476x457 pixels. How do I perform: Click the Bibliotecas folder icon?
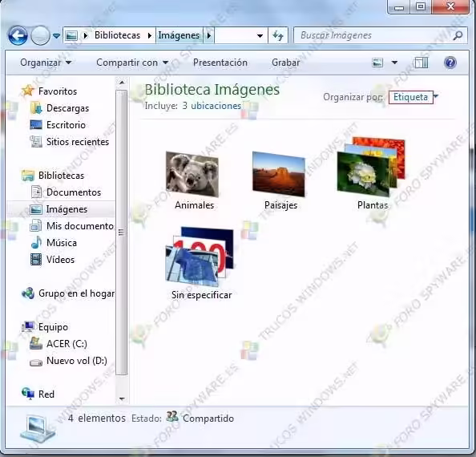[x=28, y=176]
